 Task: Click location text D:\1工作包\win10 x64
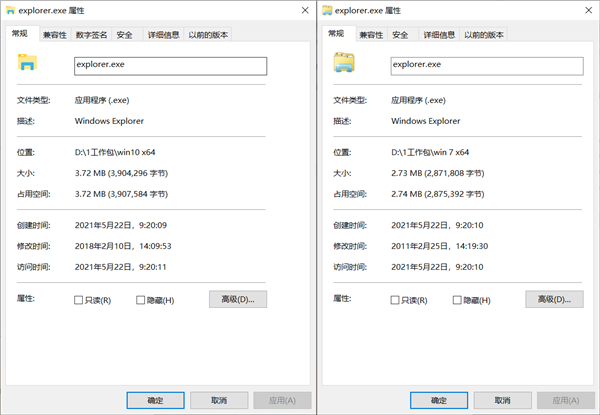115,152
